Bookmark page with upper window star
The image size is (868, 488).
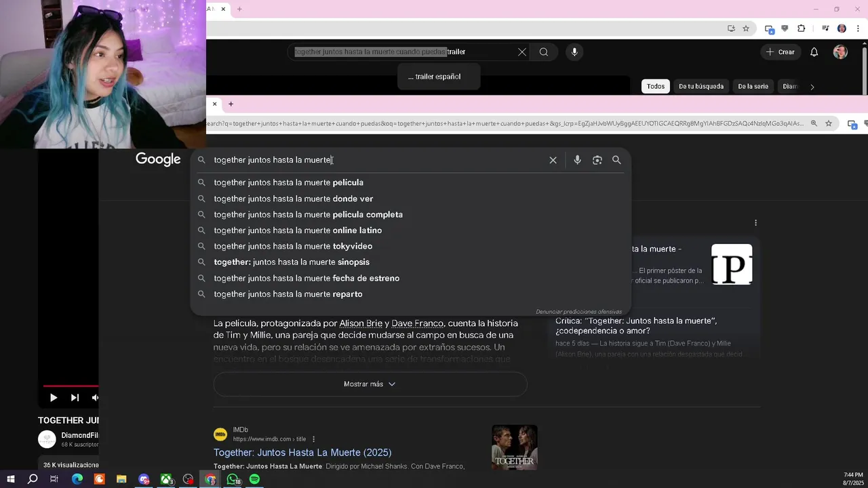tap(746, 28)
